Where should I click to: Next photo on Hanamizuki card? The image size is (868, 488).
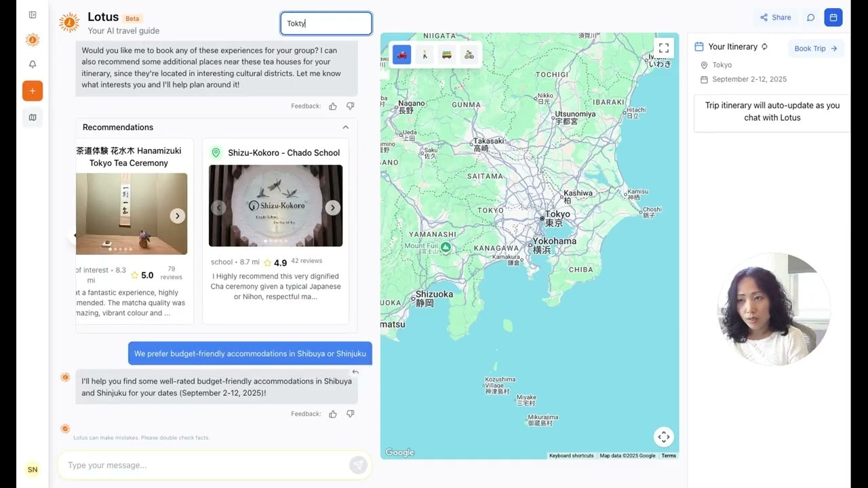click(178, 216)
